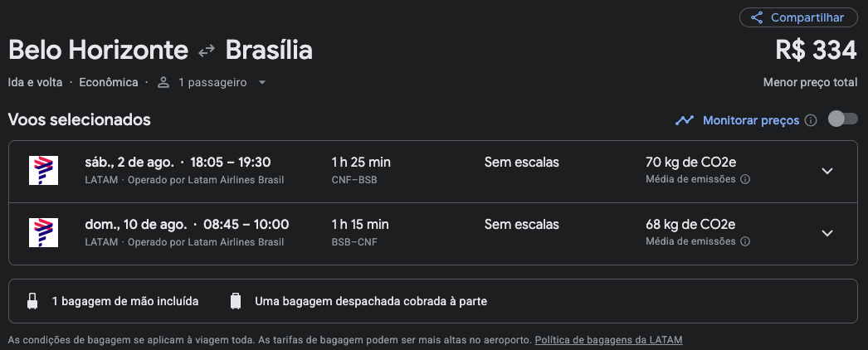Open emissions info icon for 68 kg flight
Viewport: 868px width, 350px height.
(x=745, y=241)
